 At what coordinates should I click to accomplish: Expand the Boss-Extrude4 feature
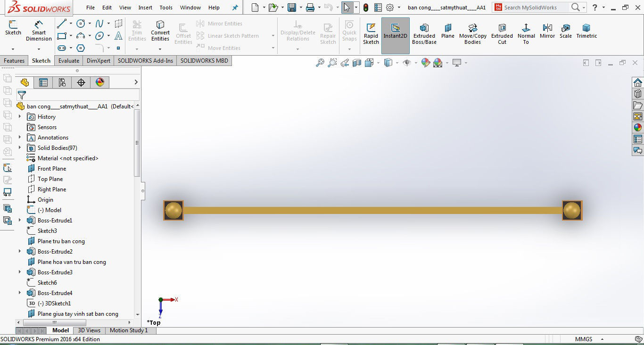point(19,293)
